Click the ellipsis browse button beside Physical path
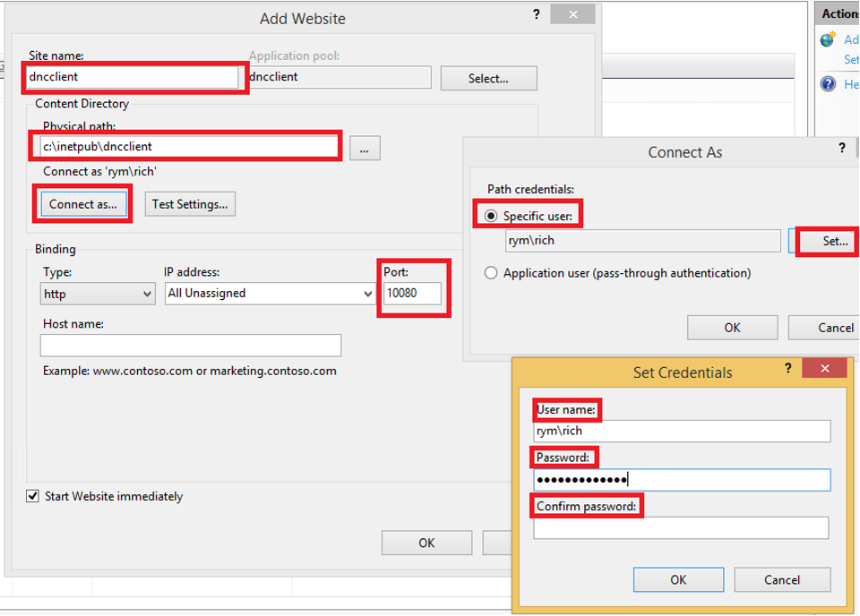Screen dimensions: 860x616 pyautogui.click(x=365, y=148)
